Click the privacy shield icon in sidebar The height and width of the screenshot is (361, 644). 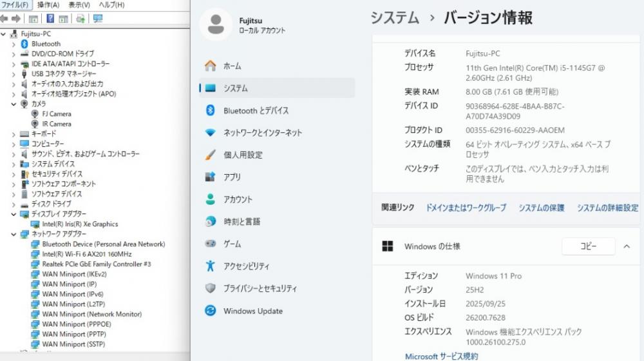[x=210, y=288]
